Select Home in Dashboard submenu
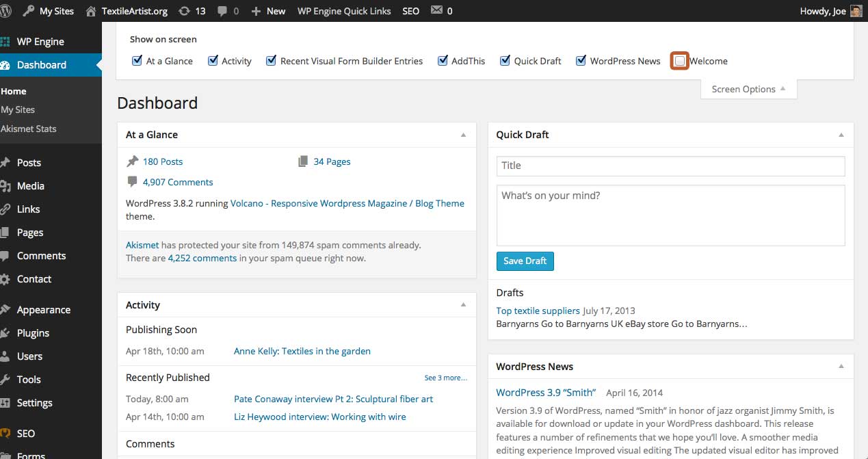868x459 pixels. click(14, 91)
